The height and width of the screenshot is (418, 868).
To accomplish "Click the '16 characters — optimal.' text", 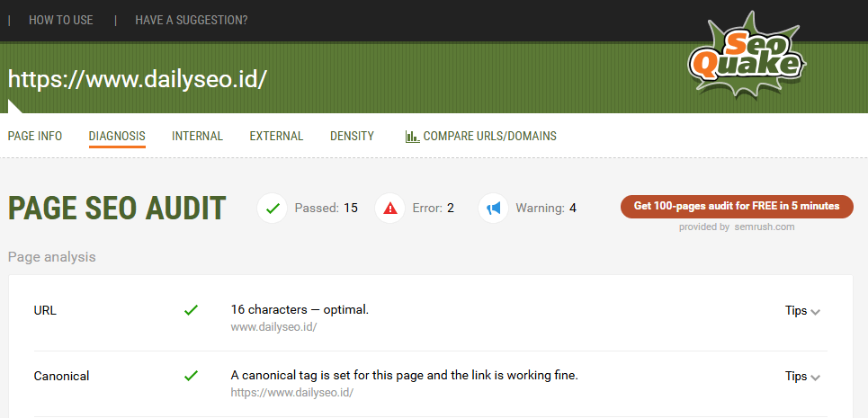I will [x=300, y=310].
